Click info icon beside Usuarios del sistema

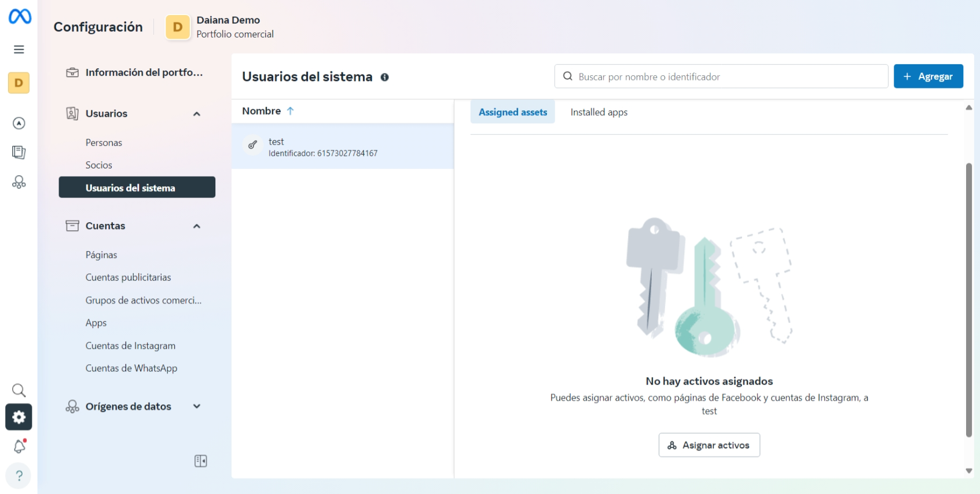384,77
